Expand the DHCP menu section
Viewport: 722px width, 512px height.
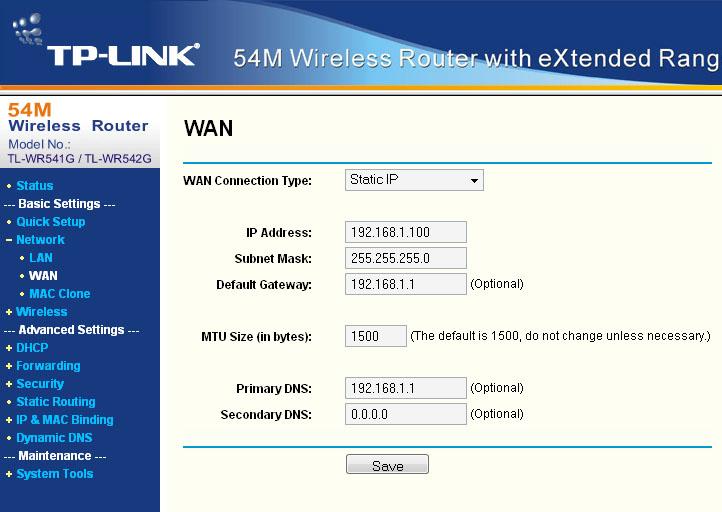pyautogui.click(x=32, y=348)
